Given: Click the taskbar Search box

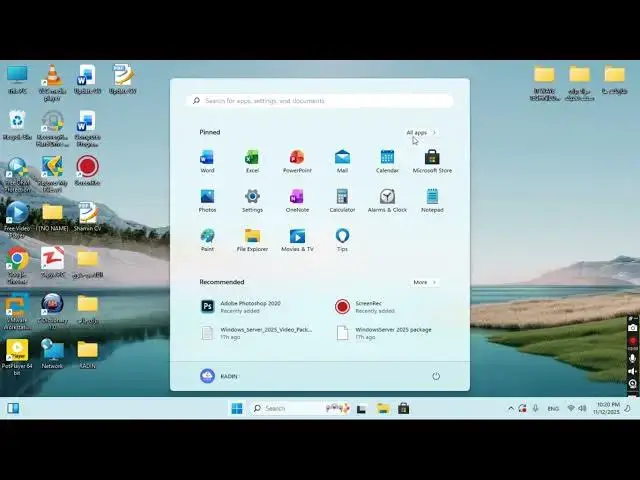Looking at the screenshot, I should point(300,408).
